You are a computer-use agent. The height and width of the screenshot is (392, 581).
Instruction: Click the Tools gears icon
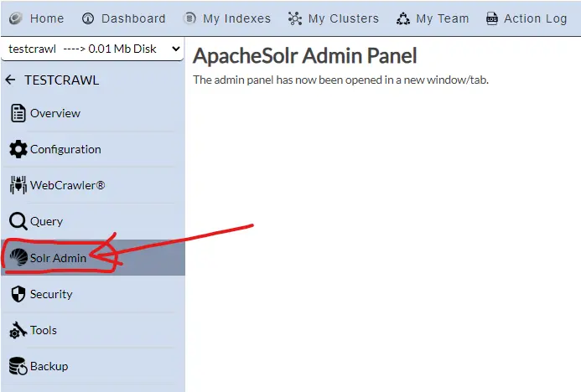click(x=18, y=331)
